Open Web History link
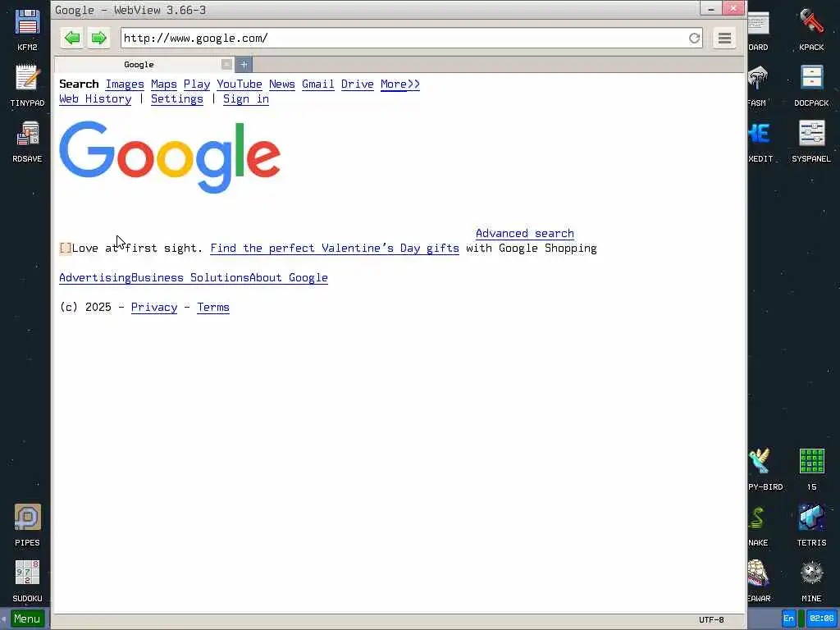This screenshot has height=630, width=840. click(x=95, y=99)
